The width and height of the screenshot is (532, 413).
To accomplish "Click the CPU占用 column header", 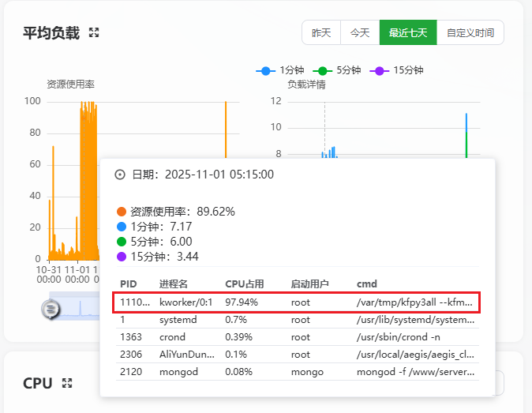I will [x=244, y=284].
